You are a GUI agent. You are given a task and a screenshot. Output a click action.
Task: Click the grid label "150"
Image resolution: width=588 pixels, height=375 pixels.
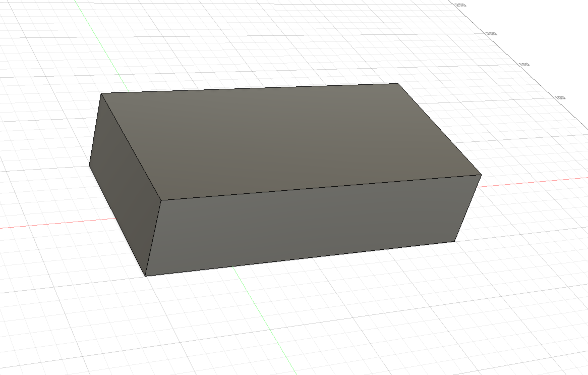[524, 64]
